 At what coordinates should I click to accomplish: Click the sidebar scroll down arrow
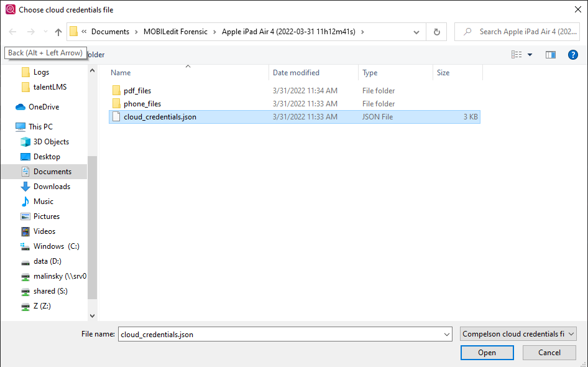pyautogui.click(x=93, y=316)
